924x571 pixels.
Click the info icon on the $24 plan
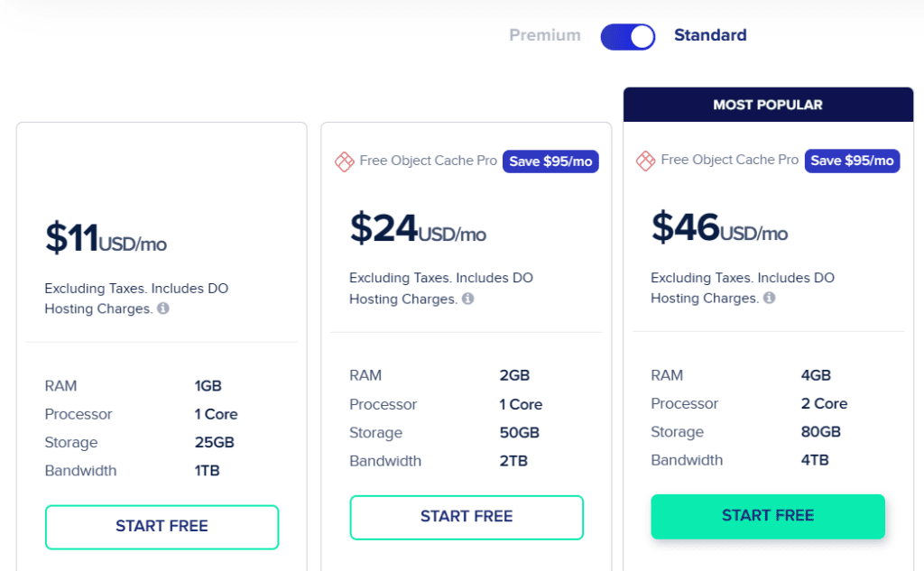tap(467, 299)
